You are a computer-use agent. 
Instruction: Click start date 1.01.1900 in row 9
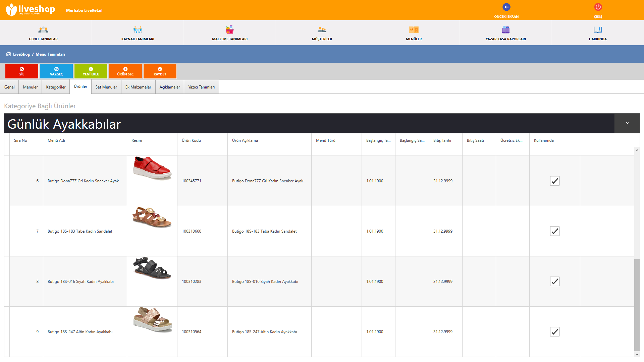pos(375,332)
